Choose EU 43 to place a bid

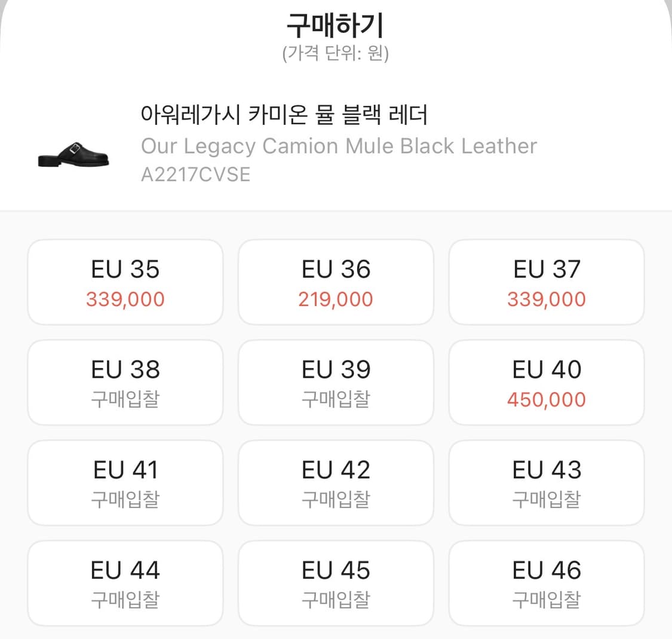click(x=546, y=482)
